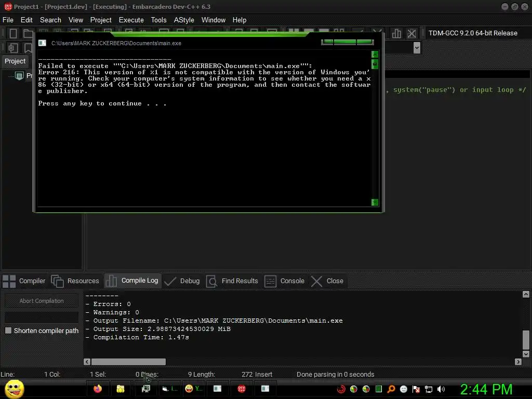532x399 pixels.
Task: Open the Project menu
Action: click(101, 20)
